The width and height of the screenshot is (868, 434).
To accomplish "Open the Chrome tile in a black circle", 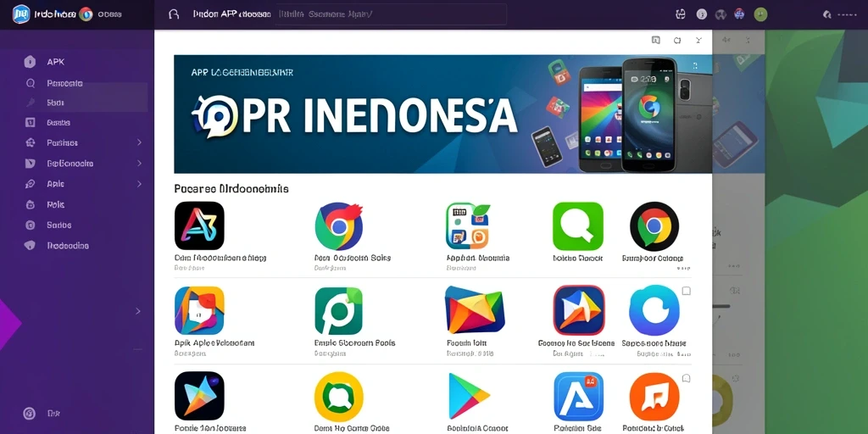I will [654, 225].
